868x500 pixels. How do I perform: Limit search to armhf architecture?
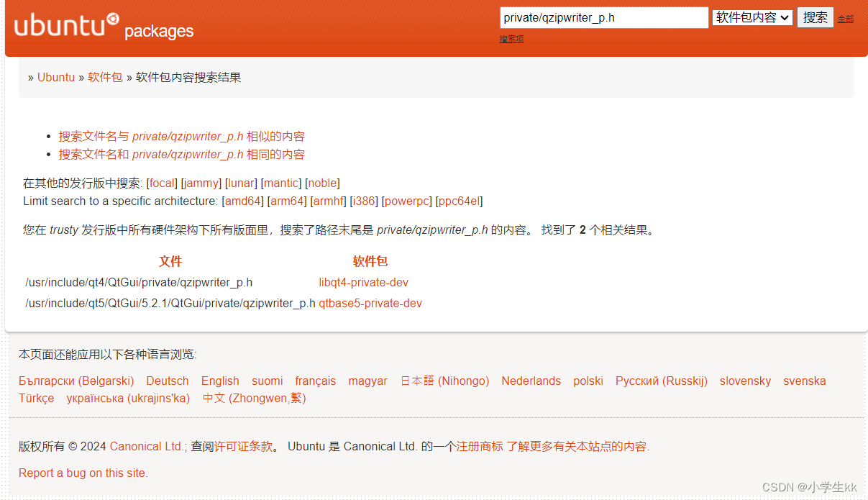(329, 201)
